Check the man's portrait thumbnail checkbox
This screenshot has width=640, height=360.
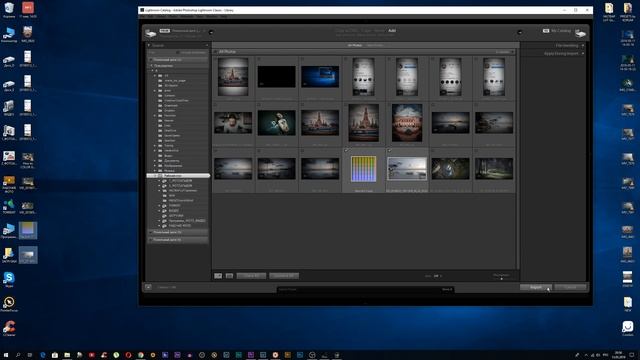pos(216,105)
